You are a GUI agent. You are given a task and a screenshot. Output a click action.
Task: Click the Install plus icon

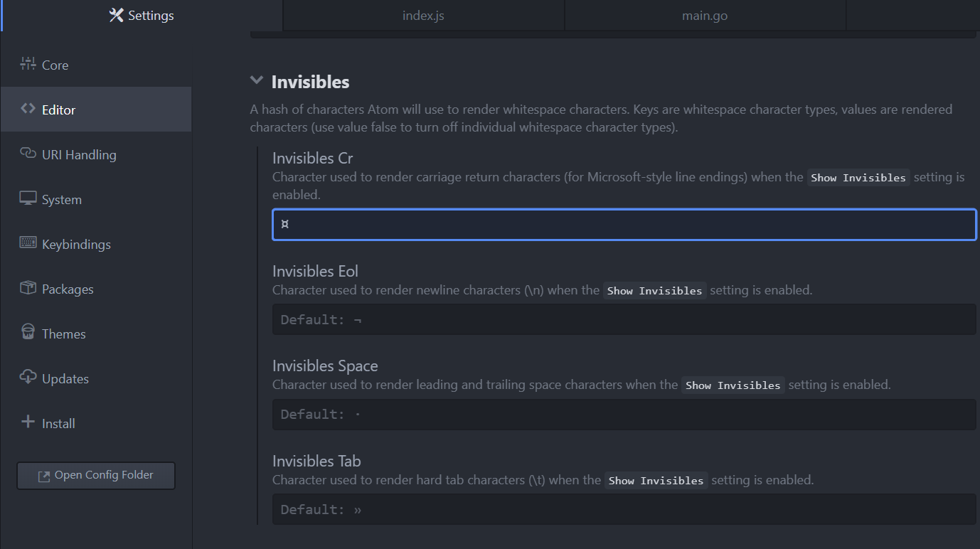[28, 422]
